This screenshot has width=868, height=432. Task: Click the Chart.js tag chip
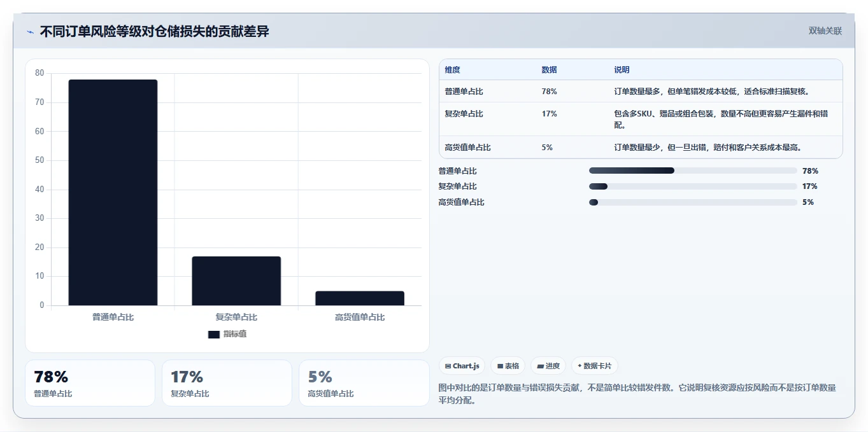[462, 366]
